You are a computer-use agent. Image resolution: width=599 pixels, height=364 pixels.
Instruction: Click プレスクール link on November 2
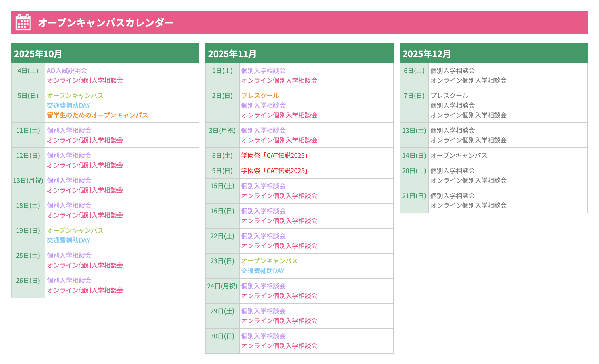coord(260,96)
